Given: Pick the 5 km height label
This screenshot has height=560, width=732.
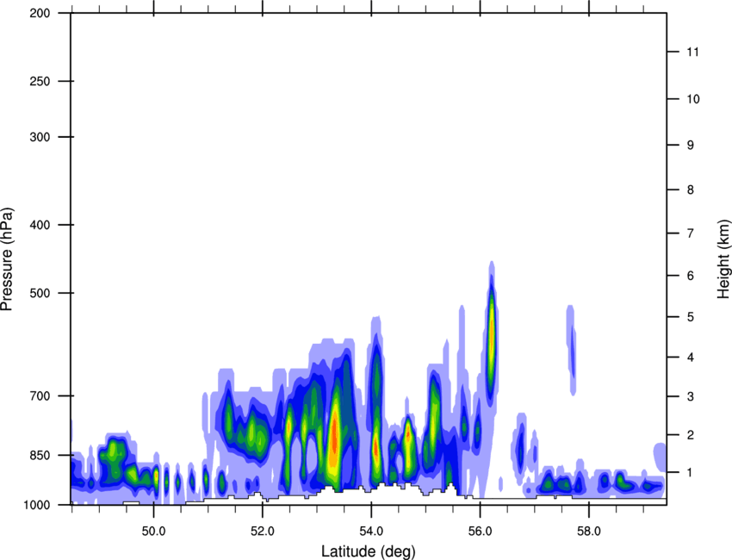Looking at the screenshot, I should 691,317.
